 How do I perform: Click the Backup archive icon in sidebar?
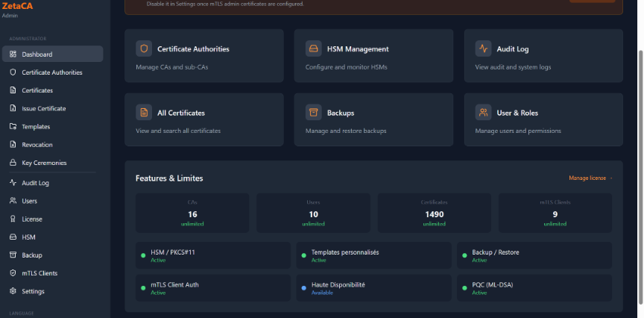coord(13,255)
